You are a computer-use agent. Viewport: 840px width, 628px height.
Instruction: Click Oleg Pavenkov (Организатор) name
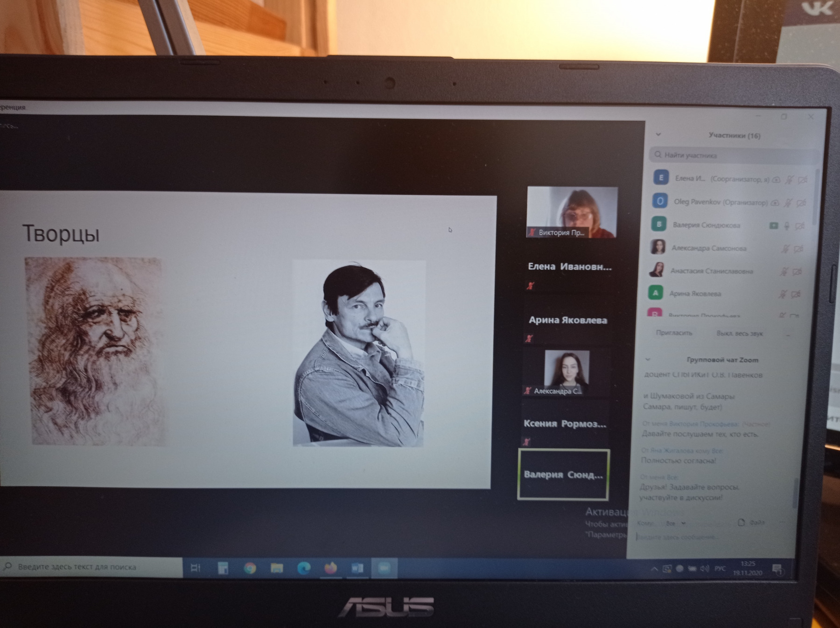720,202
